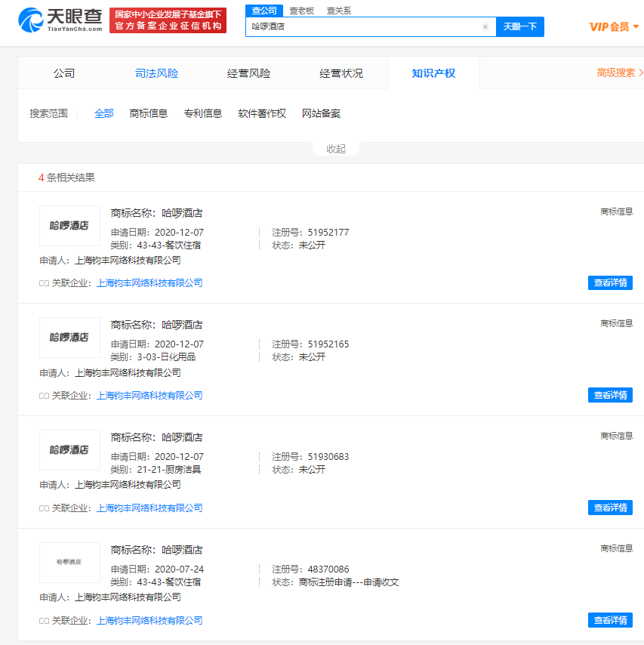Click the 商标信息 tag on result 51952177
The width and height of the screenshot is (644, 645).
point(617,211)
